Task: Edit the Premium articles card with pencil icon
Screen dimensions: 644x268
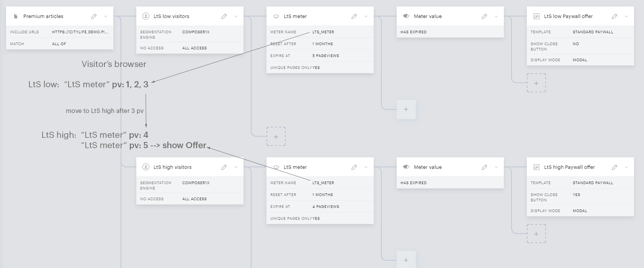Action: click(94, 16)
